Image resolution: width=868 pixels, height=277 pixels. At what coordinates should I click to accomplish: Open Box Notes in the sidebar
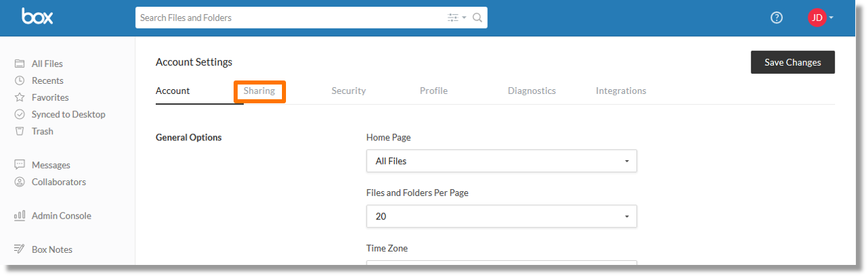52,250
